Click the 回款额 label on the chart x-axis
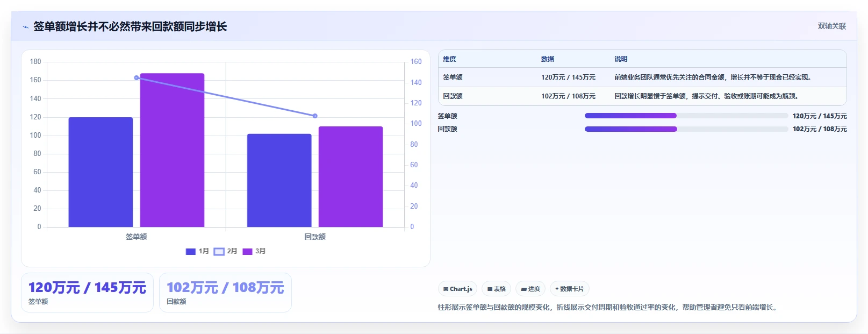 pyautogui.click(x=315, y=237)
